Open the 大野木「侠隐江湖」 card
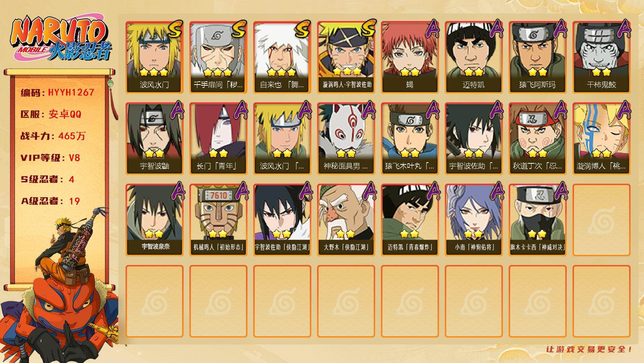The width and height of the screenshot is (644, 363). coord(346,220)
